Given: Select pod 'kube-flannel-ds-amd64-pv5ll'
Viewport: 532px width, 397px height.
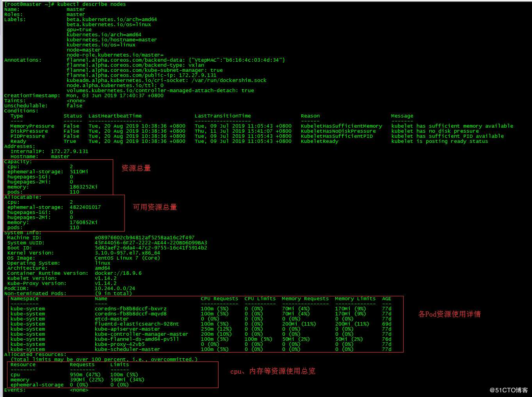Looking at the screenshot, I should click(137, 339).
